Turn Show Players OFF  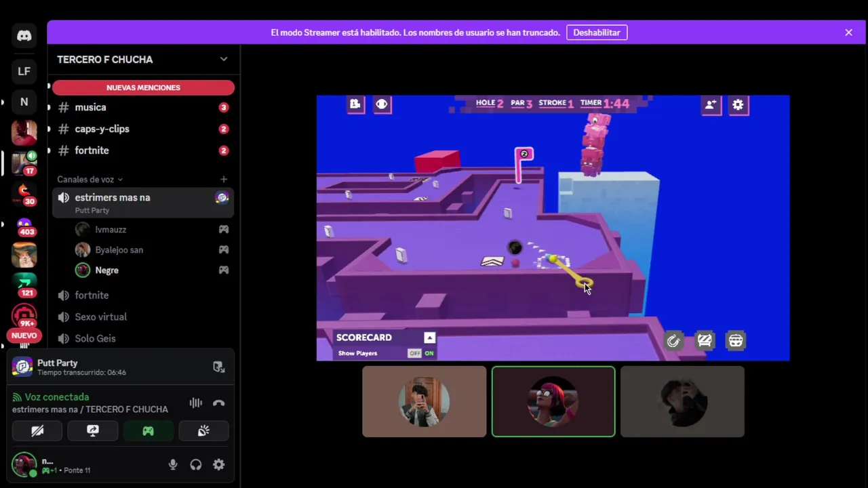(414, 353)
